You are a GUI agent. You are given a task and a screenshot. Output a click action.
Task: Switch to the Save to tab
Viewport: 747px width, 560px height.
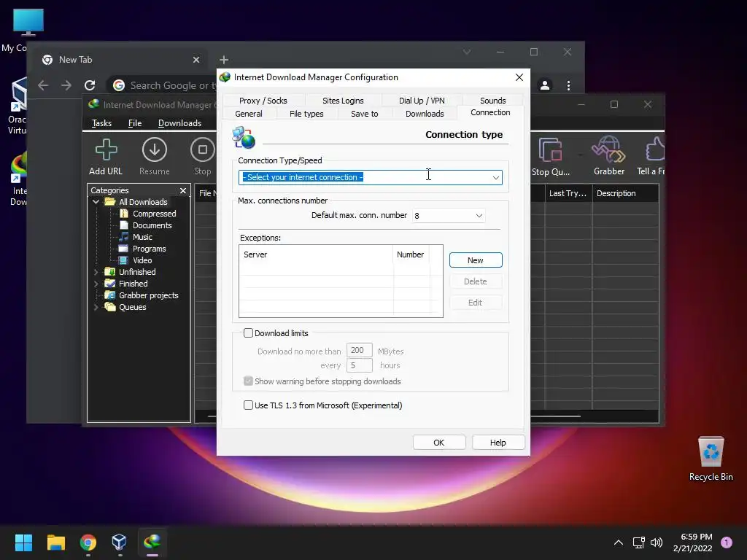[365, 114]
